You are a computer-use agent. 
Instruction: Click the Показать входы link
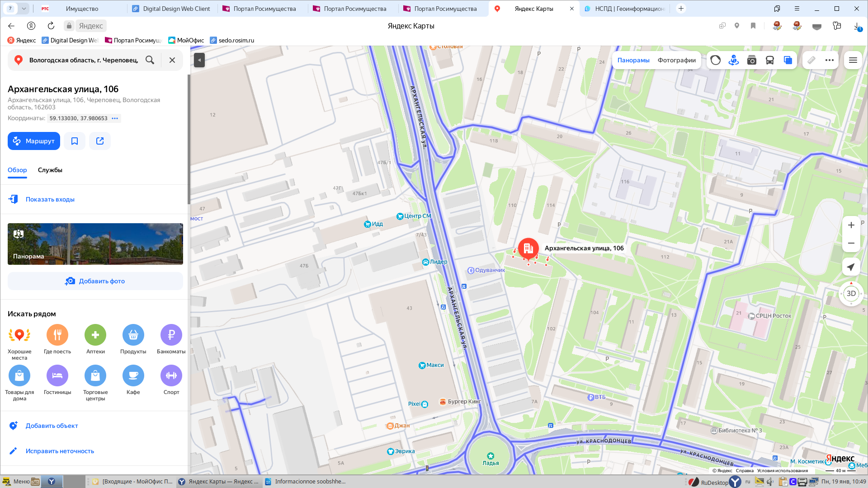tap(50, 199)
